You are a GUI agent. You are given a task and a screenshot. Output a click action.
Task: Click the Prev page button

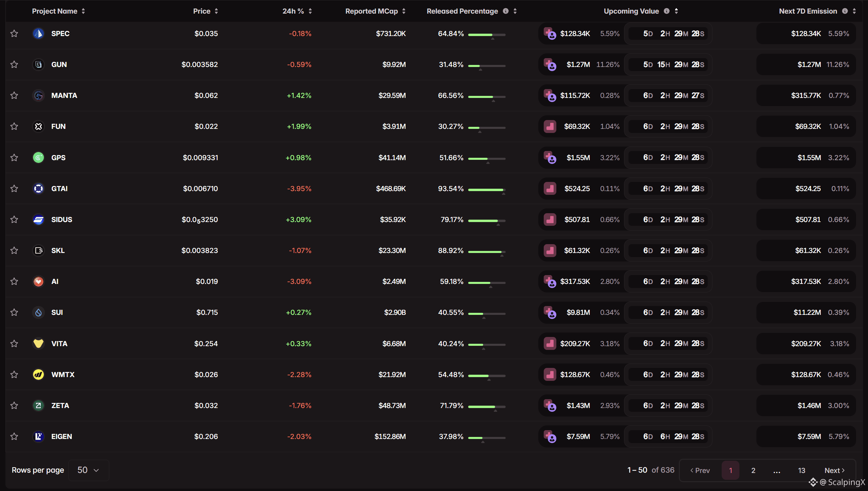700,470
